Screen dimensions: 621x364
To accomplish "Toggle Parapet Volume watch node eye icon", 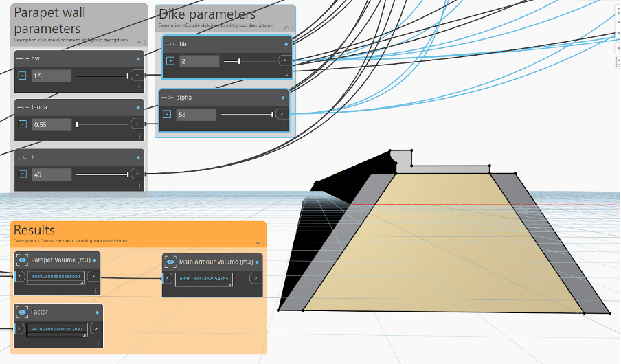I will (x=23, y=260).
